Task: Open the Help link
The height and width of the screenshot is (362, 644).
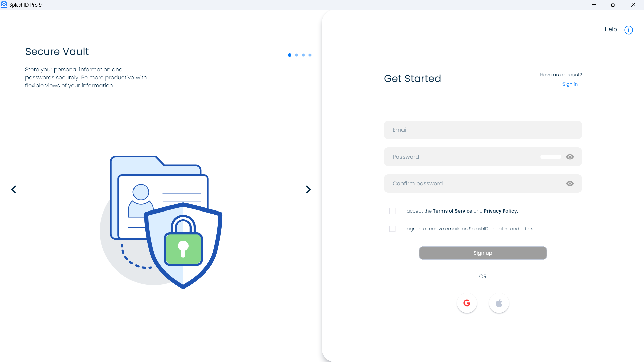Action: click(611, 29)
